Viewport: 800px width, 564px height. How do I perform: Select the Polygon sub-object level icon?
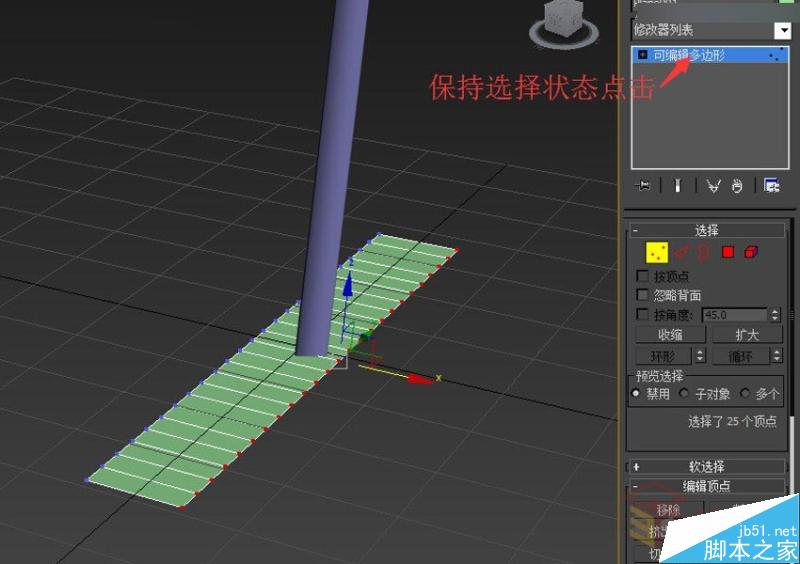tap(728, 252)
